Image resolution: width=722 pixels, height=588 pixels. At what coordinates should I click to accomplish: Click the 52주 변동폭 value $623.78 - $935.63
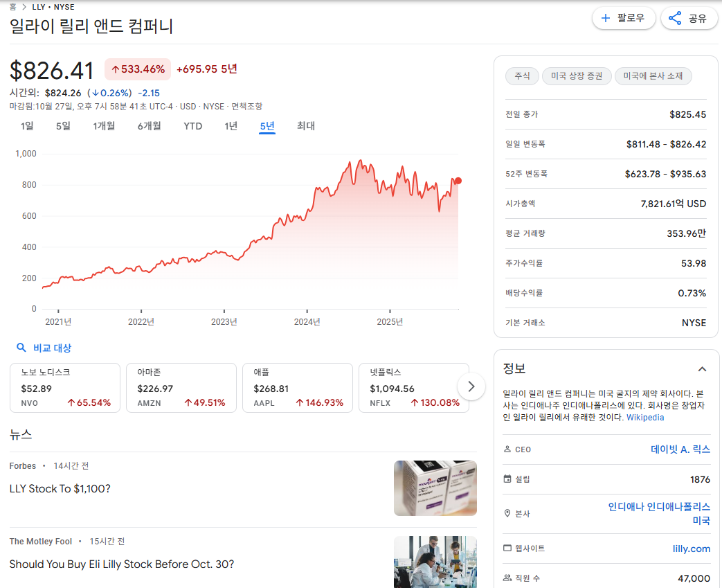point(665,174)
